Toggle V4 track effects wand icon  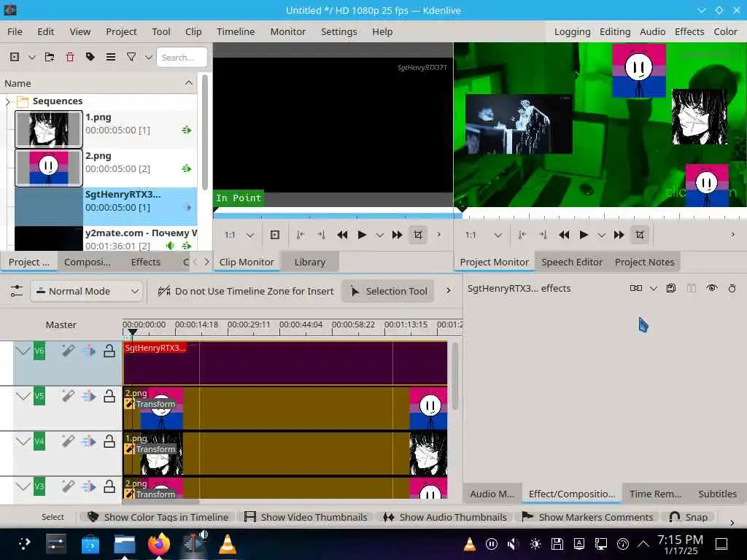click(x=68, y=441)
